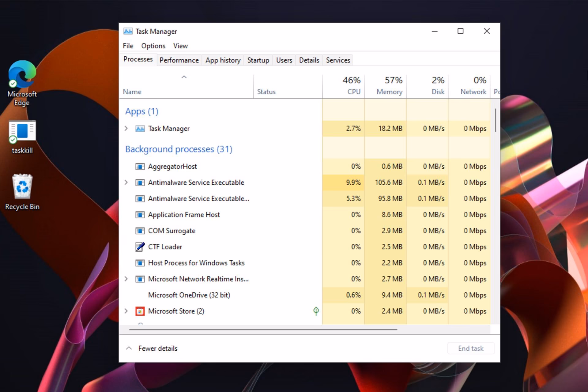Click the green leaf status icon for Microsoft Store
Screen dimensions: 588x392
(x=316, y=311)
